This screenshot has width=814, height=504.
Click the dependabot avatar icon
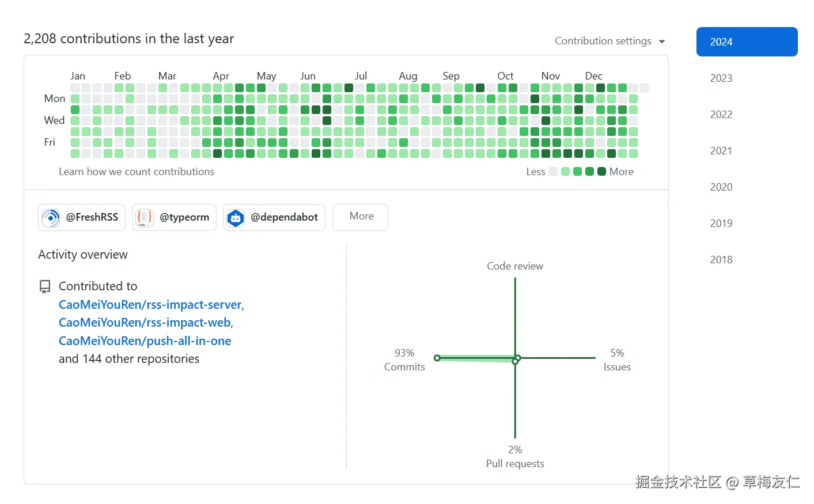click(x=236, y=218)
